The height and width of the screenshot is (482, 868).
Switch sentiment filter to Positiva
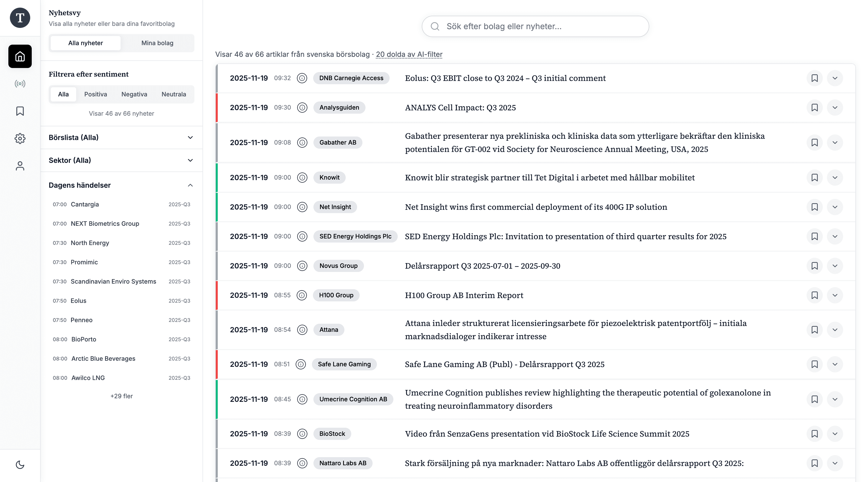point(95,94)
